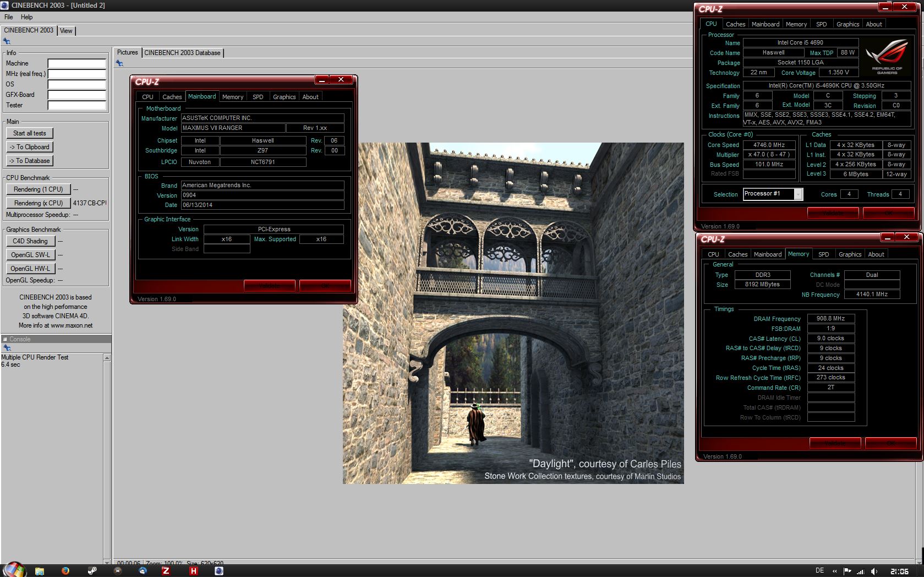
Task: Switch to CPU tab in the Memory CPU-Z window
Action: [x=713, y=254]
